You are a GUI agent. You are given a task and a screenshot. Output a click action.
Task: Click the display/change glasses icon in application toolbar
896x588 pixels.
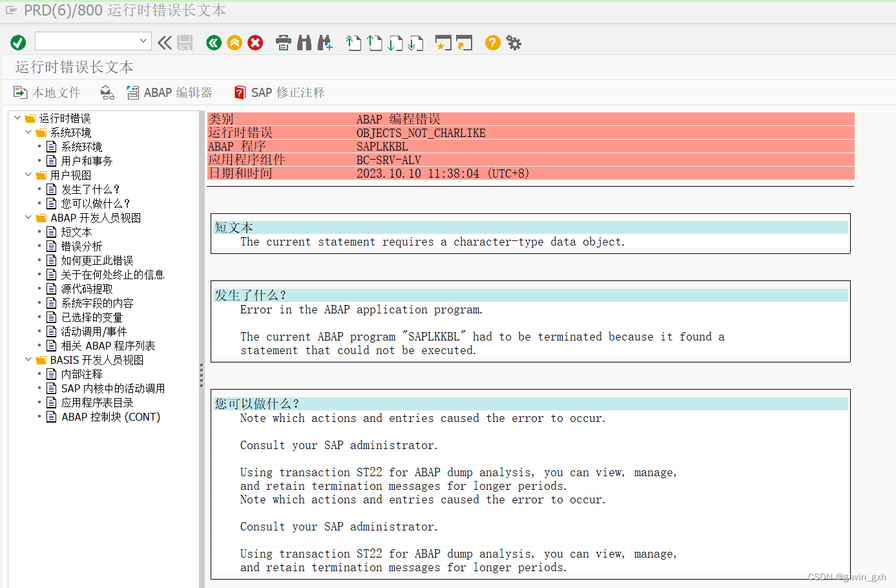tap(107, 93)
